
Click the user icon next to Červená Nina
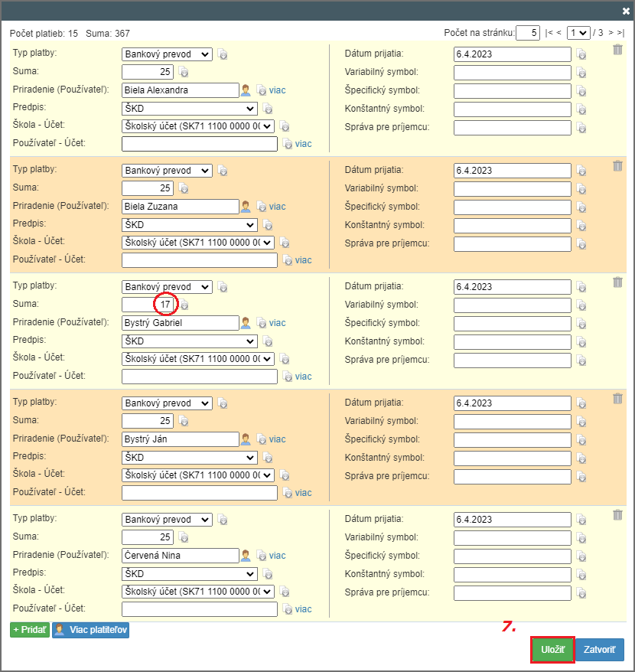(246, 556)
